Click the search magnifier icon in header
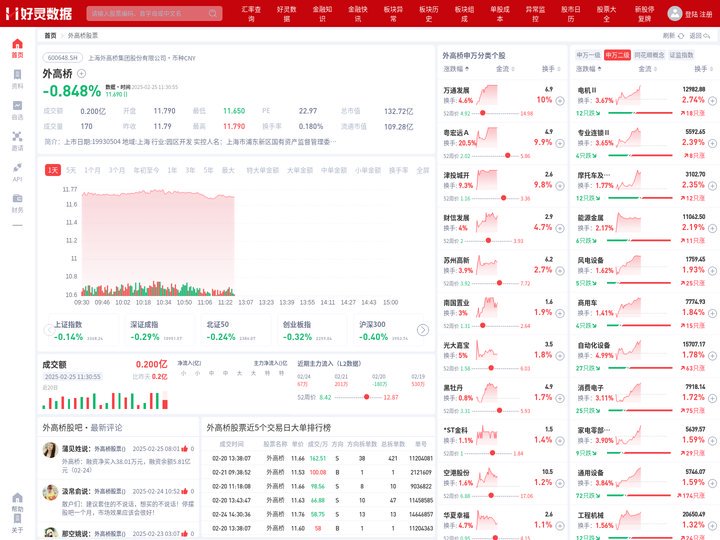Viewport: 720px width, 540px height. coord(213,13)
